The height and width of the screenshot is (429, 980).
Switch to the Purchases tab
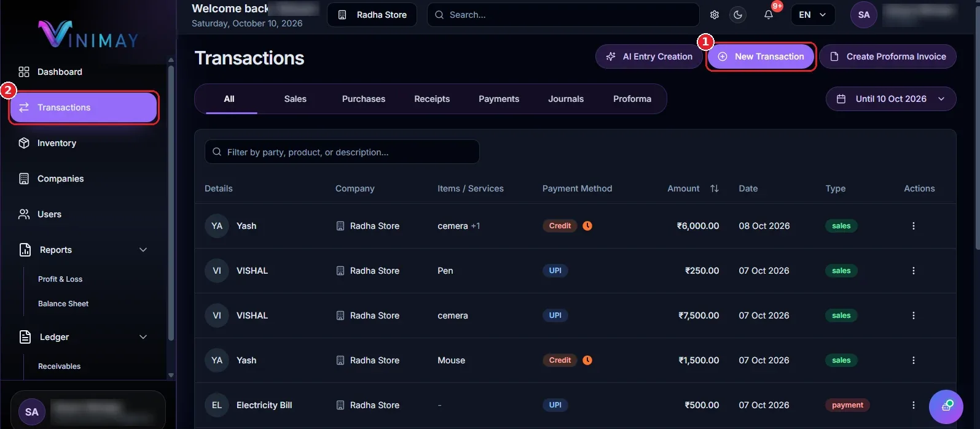[364, 99]
